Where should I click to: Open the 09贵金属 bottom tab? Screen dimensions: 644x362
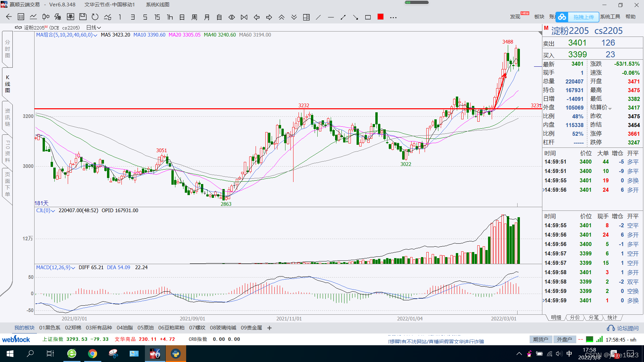click(x=251, y=328)
